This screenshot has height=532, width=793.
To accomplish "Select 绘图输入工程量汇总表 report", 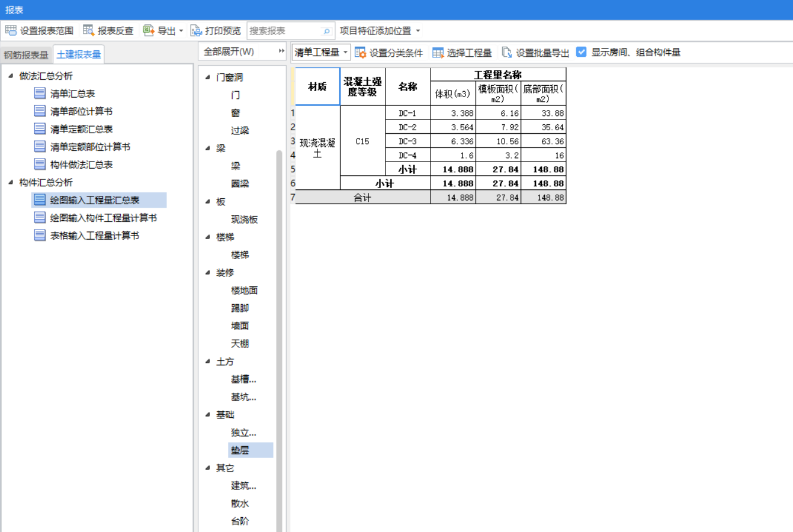I will pos(95,200).
